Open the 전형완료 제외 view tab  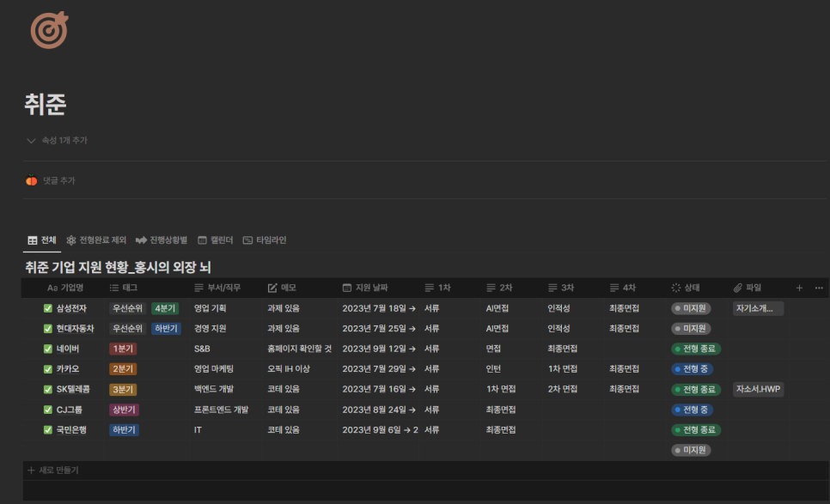96,240
